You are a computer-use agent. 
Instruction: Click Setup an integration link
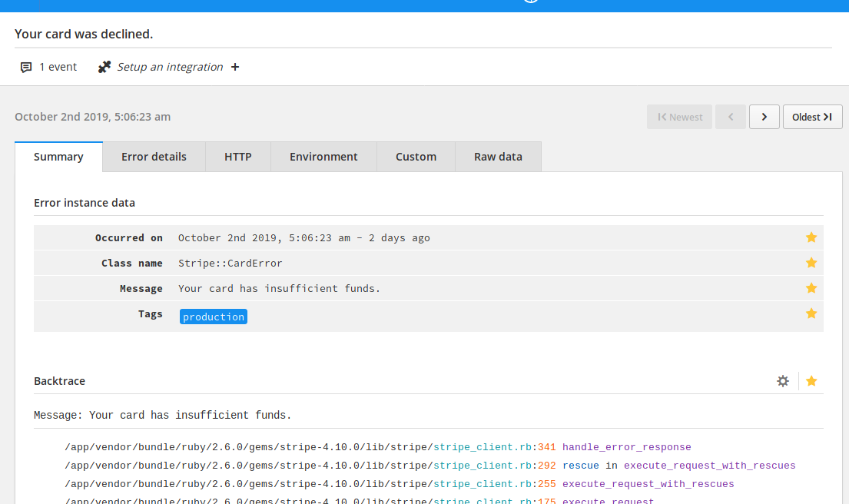170,68
